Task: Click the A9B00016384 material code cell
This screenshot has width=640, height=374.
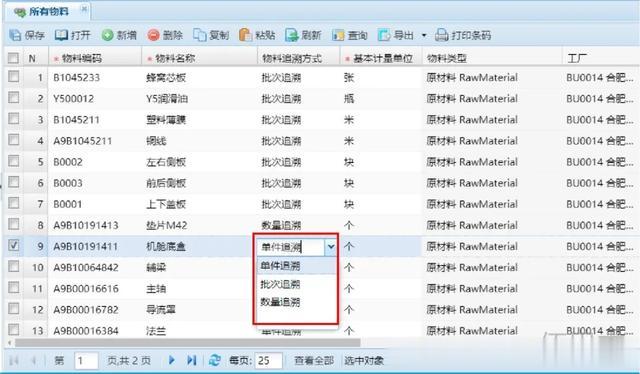Action: click(95, 330)
